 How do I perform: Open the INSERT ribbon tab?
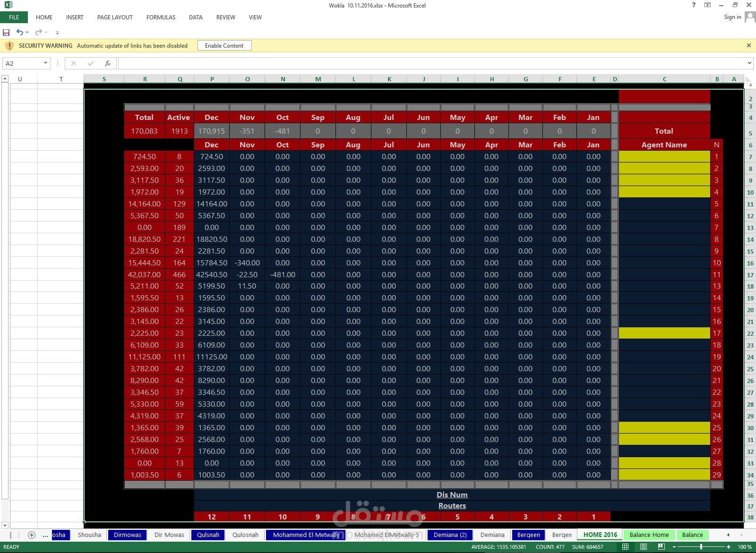point(75,17)
